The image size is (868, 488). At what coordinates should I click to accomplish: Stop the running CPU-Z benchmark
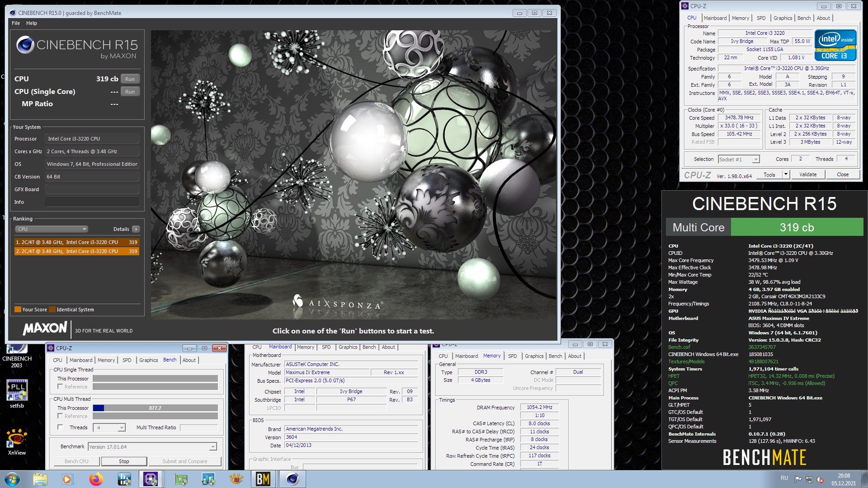tap(124, 461)
